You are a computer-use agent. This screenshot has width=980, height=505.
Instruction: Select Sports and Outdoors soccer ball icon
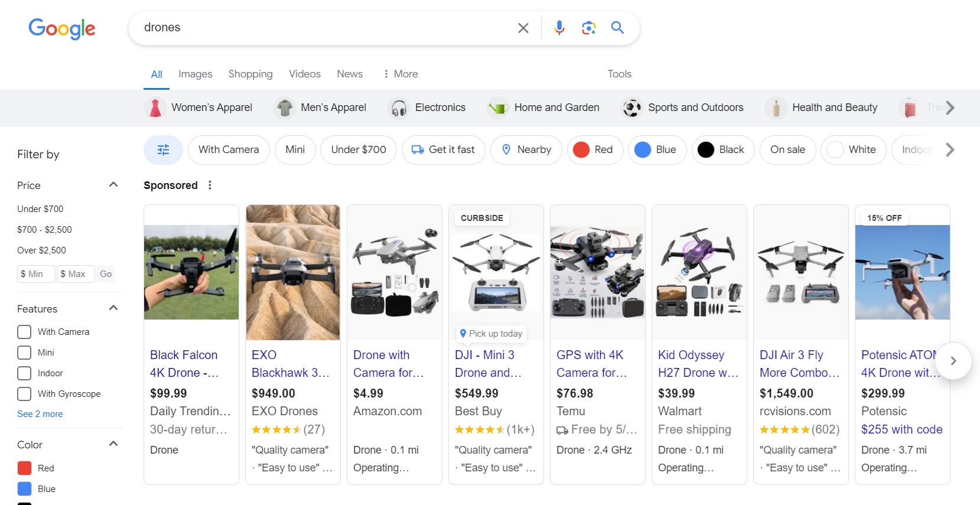click(632, 107)
